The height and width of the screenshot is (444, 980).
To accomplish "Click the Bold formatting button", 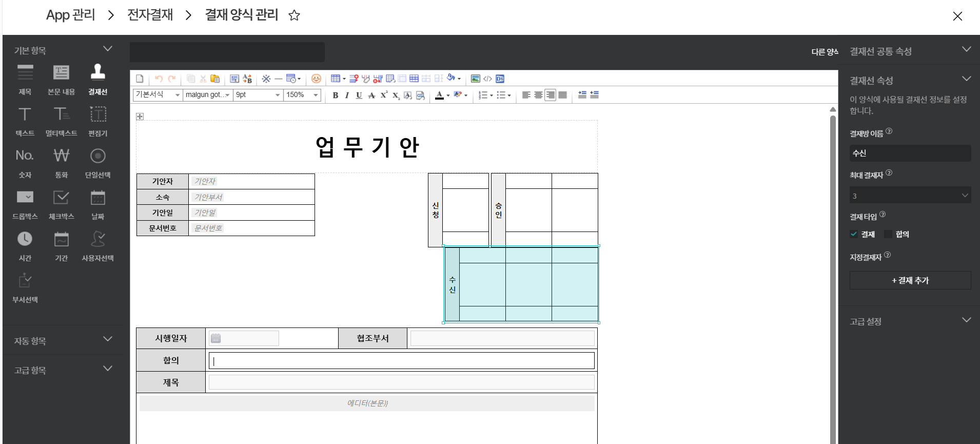I will [335, 95].
